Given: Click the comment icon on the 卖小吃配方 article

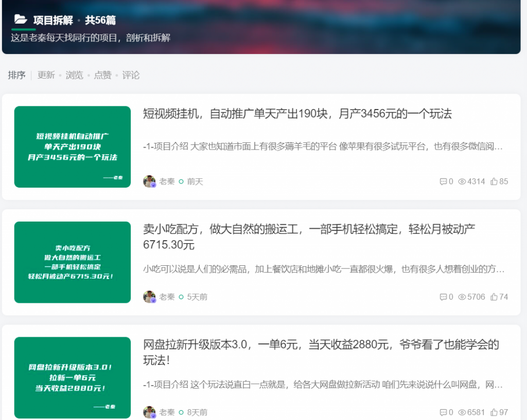Looking at the screenshot, I should pos(443,297).
